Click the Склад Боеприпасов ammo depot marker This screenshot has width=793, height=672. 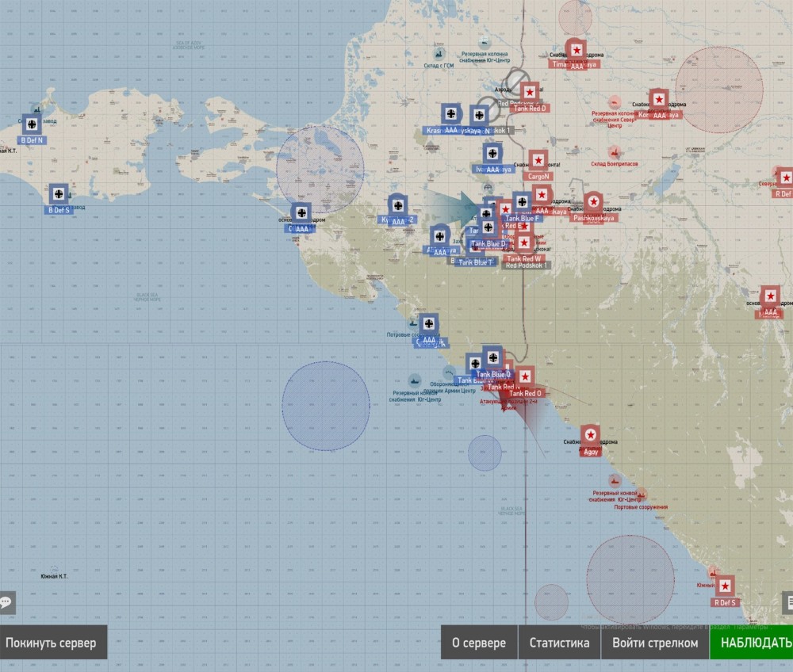[x=614, y=152]
